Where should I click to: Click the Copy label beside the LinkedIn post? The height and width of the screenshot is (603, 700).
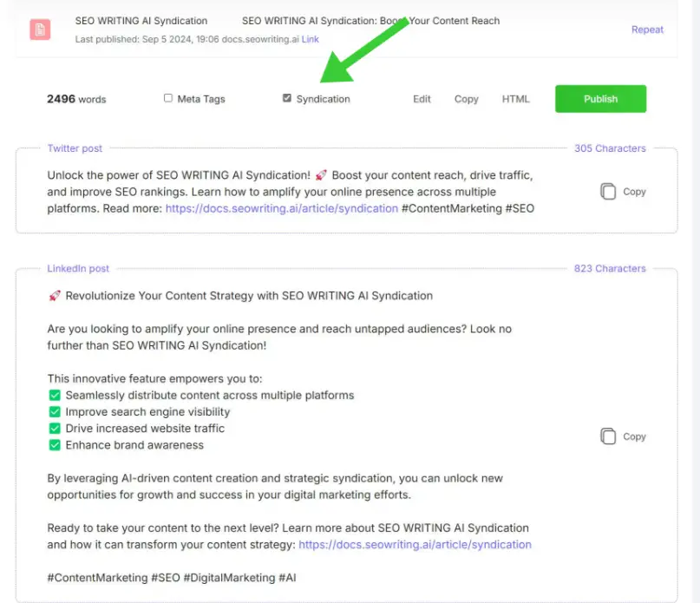tap(634, 436)
